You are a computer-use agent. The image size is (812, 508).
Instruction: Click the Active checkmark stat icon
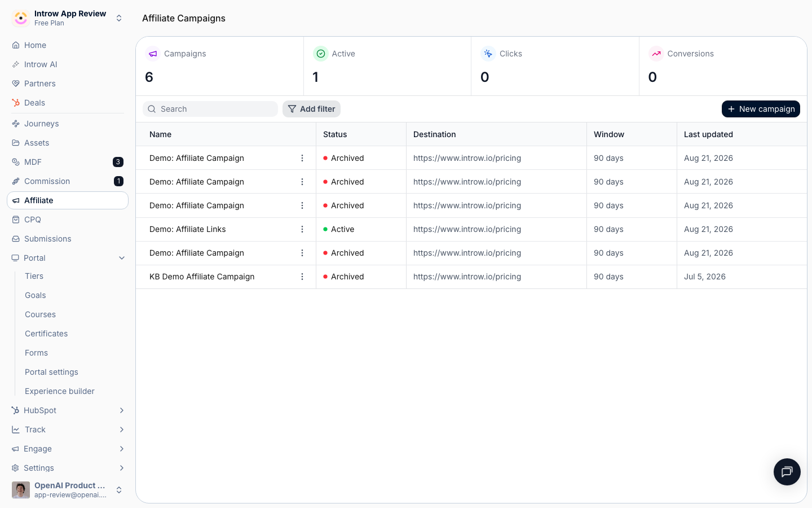coord(321,54)
